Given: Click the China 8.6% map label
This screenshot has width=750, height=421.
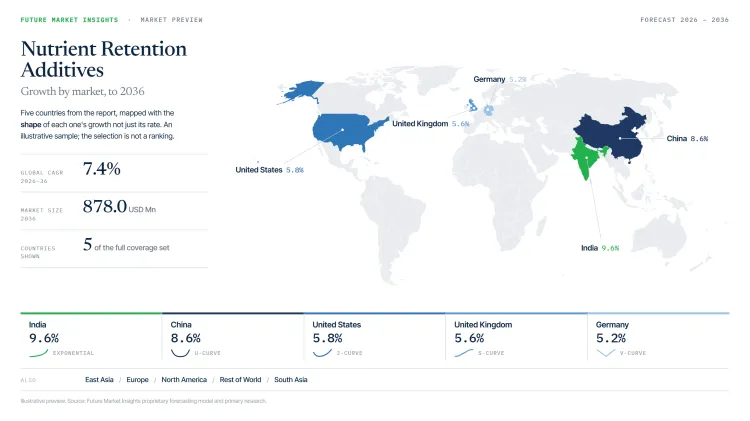Looking at the screenshot, I should tap(687, 138).
